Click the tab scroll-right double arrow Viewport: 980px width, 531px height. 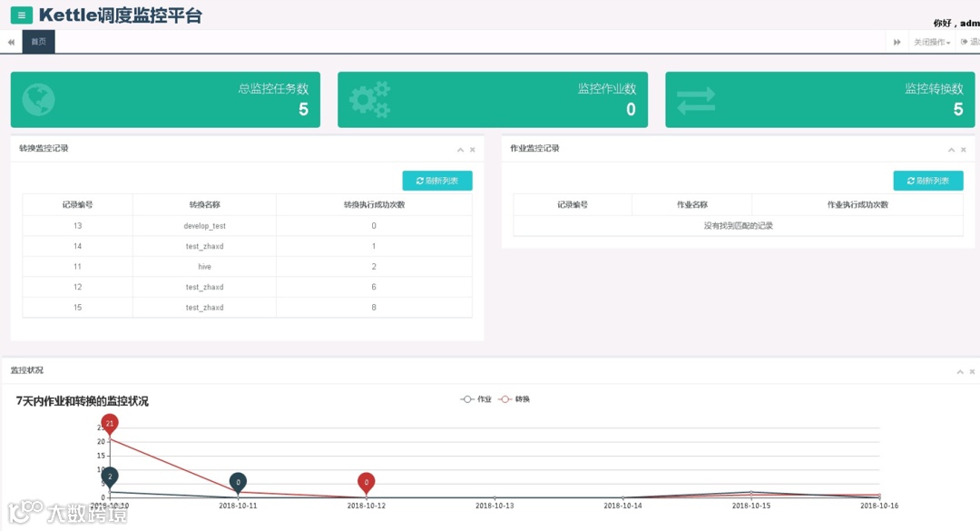coord(897,42)
